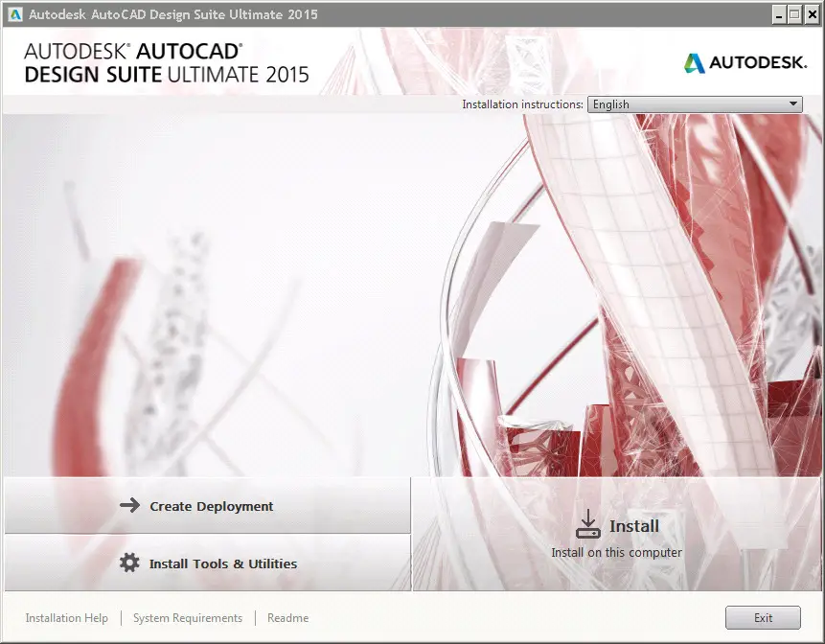Click the arrow icon beside Create Deployment
The height and width of the screenshot is (644, 825).
(x=129, y=506)
